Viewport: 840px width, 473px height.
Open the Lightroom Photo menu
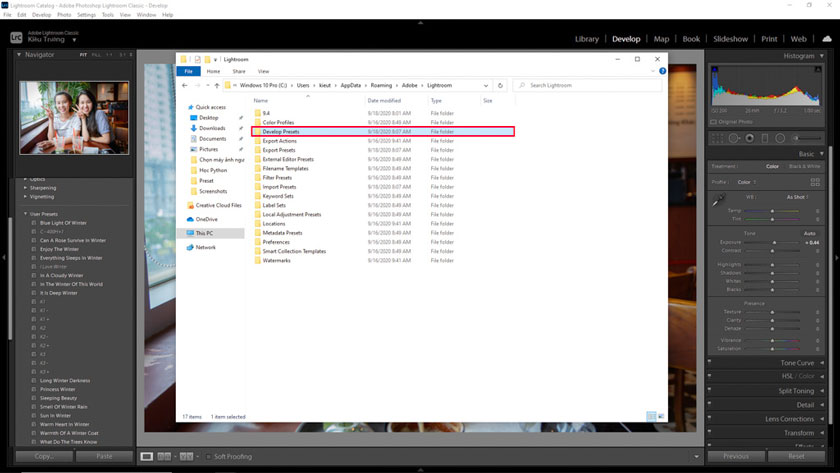tap(64, 15)
